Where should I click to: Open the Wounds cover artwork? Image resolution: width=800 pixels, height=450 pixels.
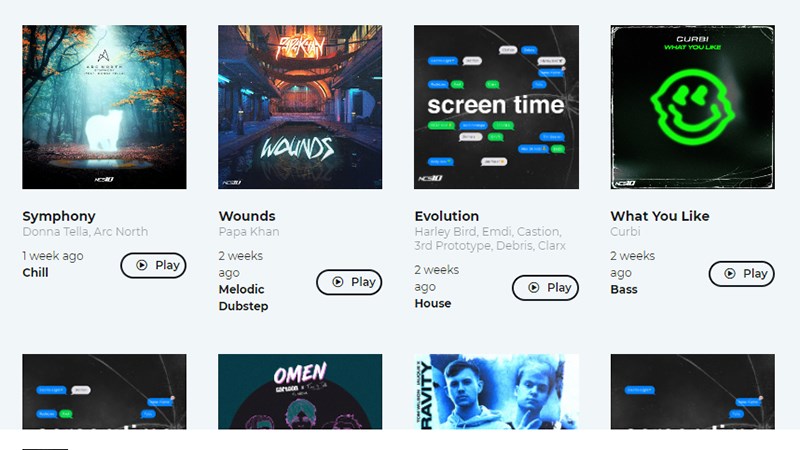click(300, 107)
